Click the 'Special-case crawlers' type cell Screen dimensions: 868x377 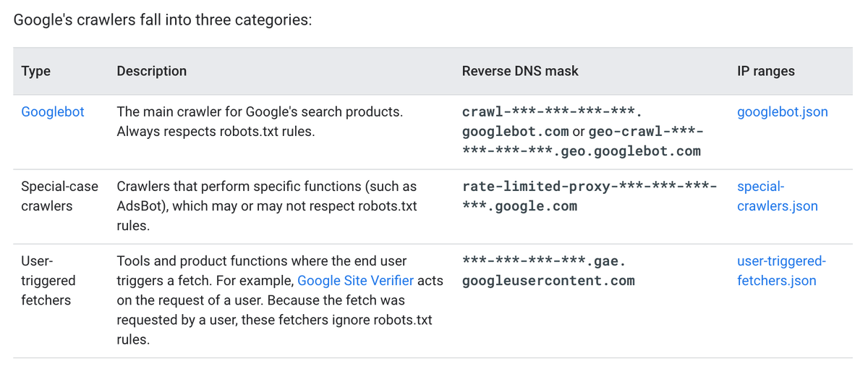[x=59, y=196]
